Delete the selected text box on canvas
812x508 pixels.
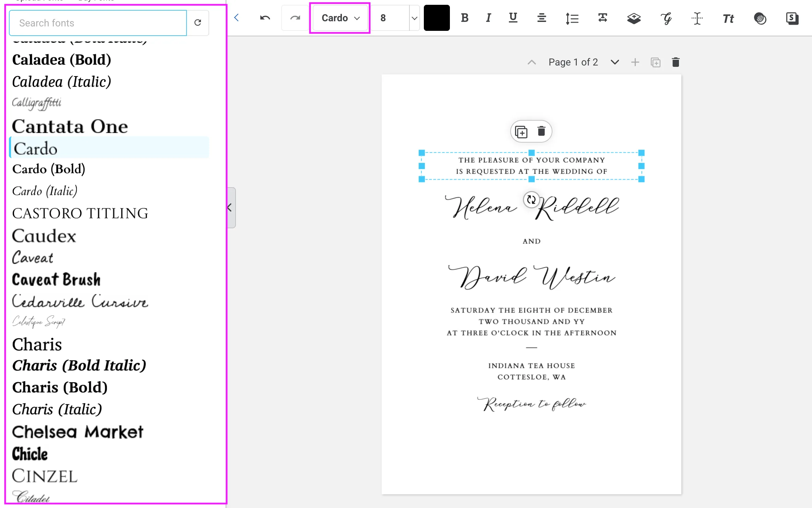541,131
